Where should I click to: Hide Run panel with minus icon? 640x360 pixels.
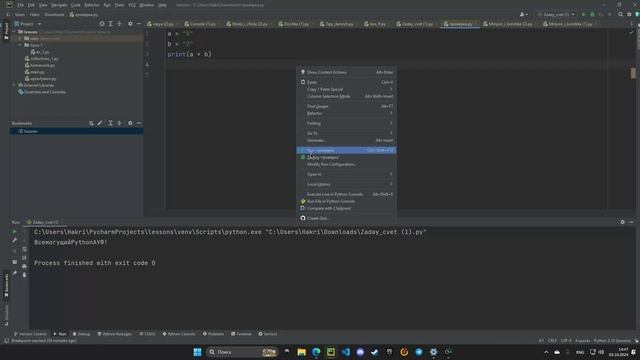click(x=631, y=222)
